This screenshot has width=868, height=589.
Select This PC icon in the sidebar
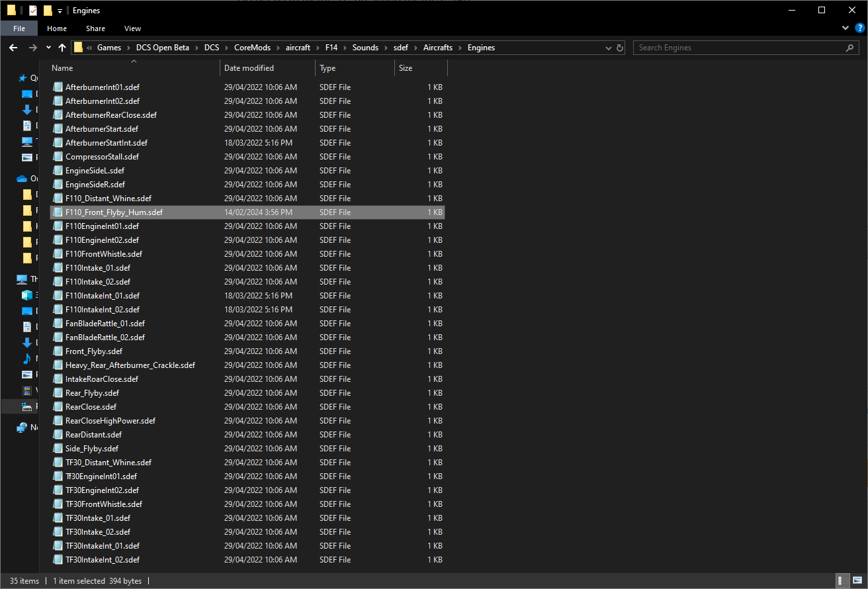(22, 279)
